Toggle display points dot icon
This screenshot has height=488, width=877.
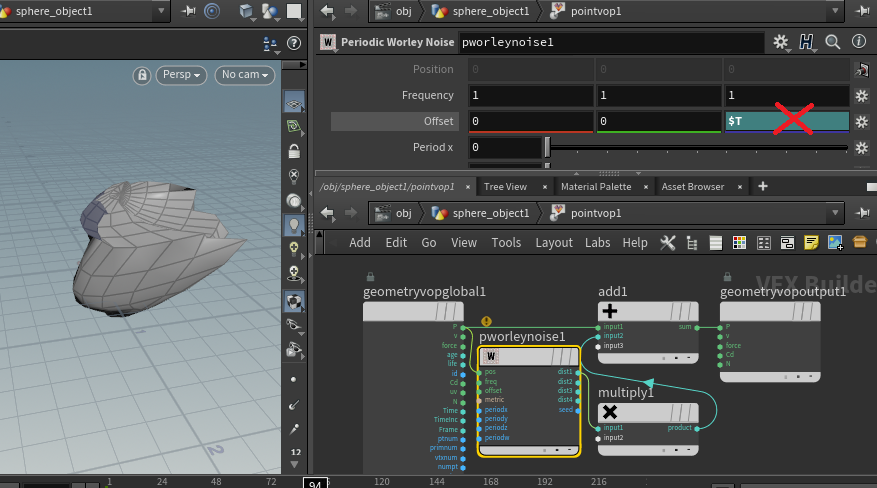pyautogui.click(x=294, y=380)
